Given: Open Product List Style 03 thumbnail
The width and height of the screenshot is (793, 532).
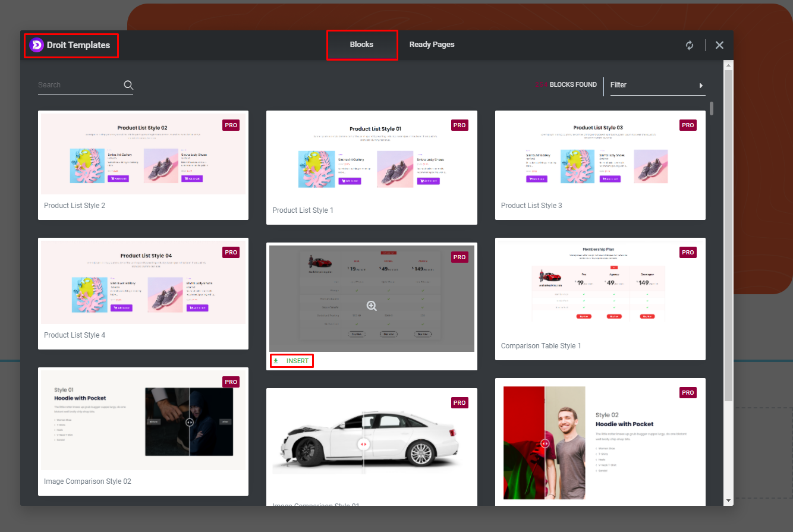Looking at the screenshot, I should [x=600, y=153].
